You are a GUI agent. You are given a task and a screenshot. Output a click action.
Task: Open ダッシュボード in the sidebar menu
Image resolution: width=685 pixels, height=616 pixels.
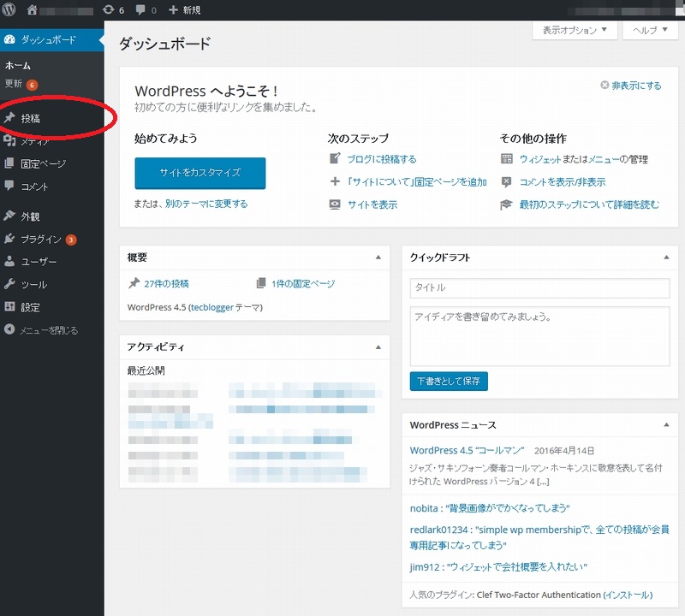click(52, 40)
